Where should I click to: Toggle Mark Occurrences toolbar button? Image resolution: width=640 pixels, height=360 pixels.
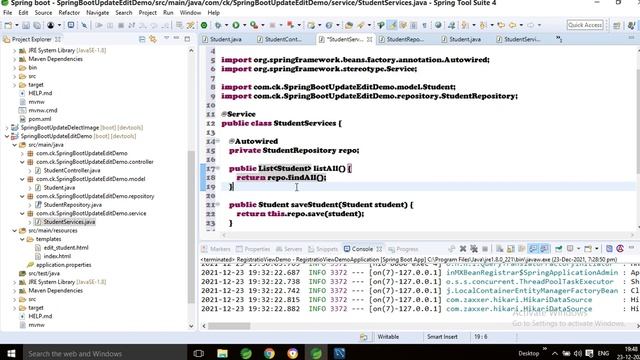[x=392, y=25]
